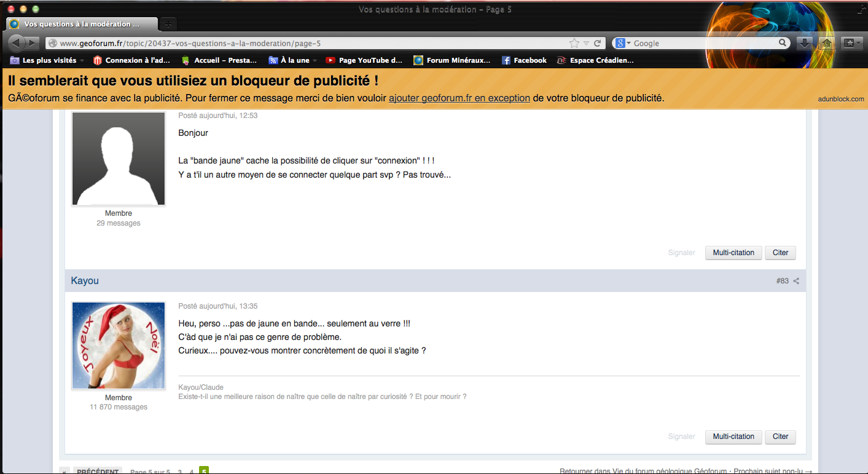Select the 'Vos questions à la modération' tab
The image size is (868, 474).
click(80, 24)
